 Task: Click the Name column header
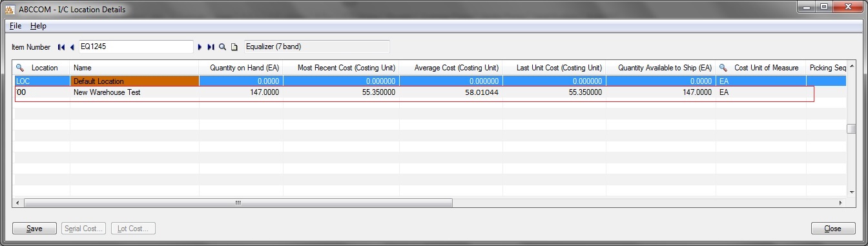(x=134, y=68)
